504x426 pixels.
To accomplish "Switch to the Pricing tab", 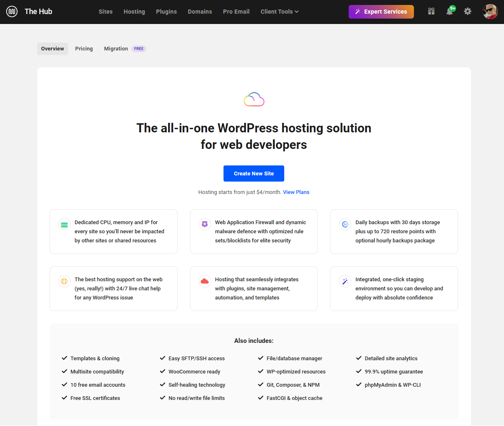I will tap(84, 48).
